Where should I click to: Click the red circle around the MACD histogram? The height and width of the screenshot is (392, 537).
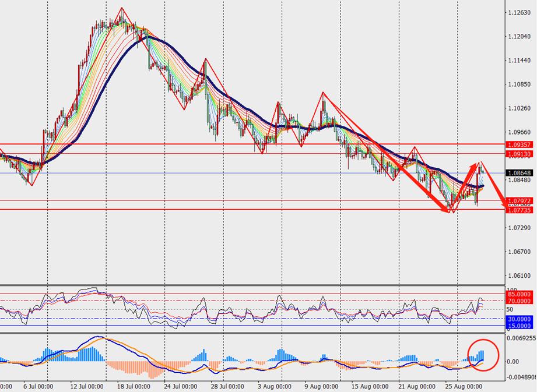coord(483,354)
